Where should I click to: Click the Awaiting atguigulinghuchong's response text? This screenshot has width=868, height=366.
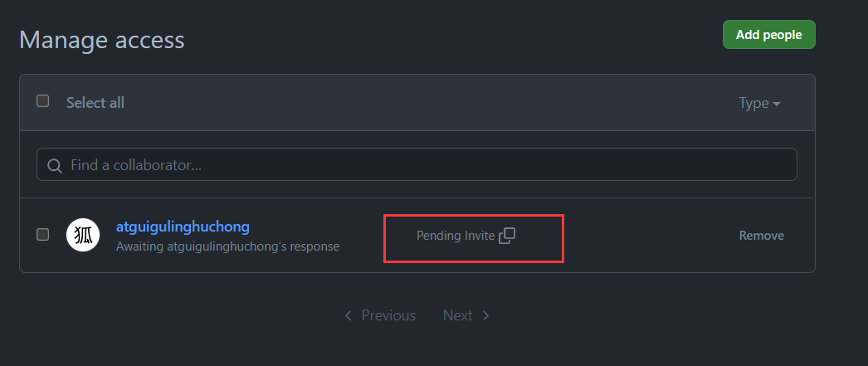click(x=227, y=246)
